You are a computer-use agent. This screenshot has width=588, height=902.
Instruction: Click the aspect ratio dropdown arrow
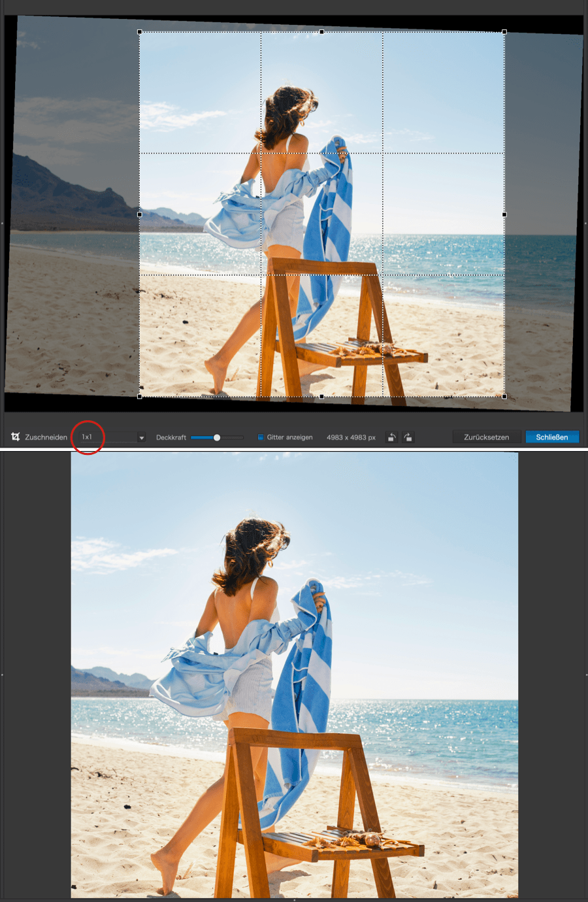(x=141, y=437)
